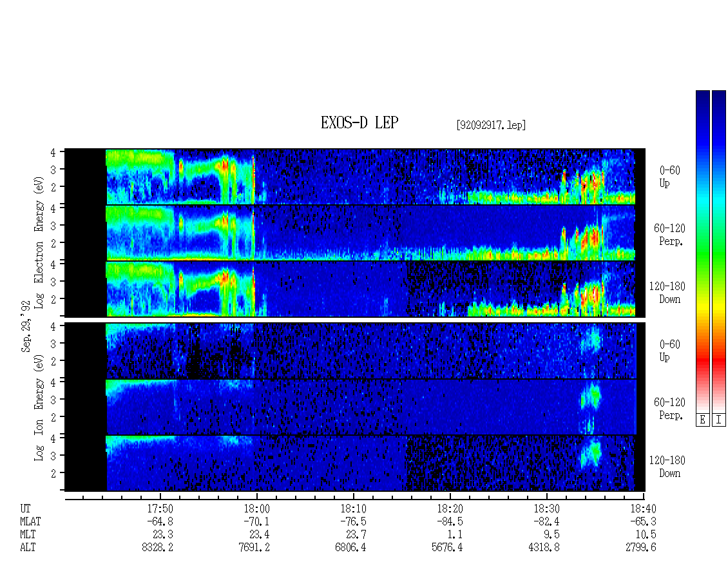
Task: Click the Log Ion Energy (eV) axis label
Action: coord(39,407)
